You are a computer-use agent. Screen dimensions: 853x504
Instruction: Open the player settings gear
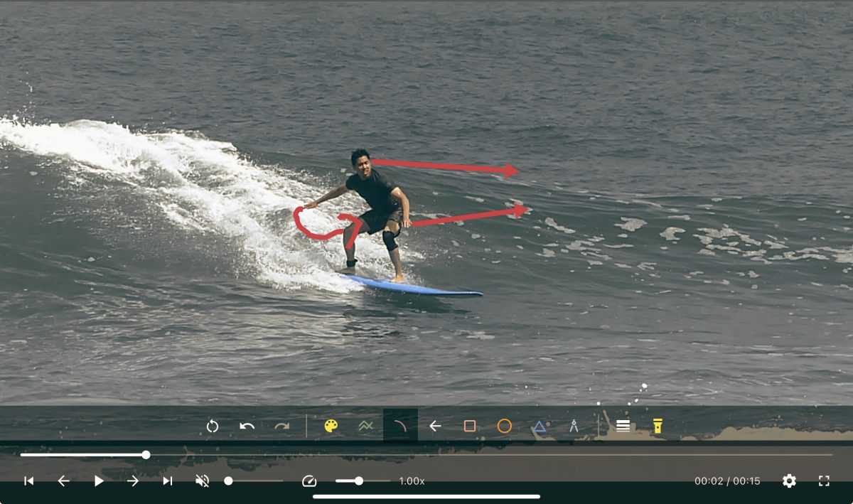pyautogui.click(x=789, y=481)
